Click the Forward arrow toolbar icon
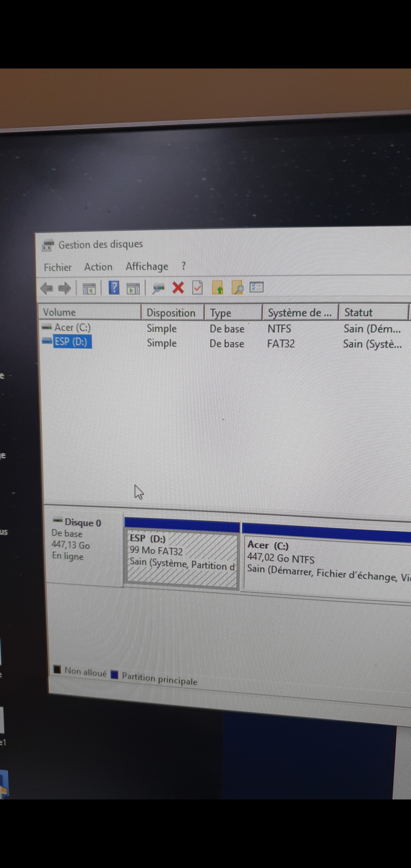Image resolution: width=411 pixels, height=868 pixels. (65, 288)
